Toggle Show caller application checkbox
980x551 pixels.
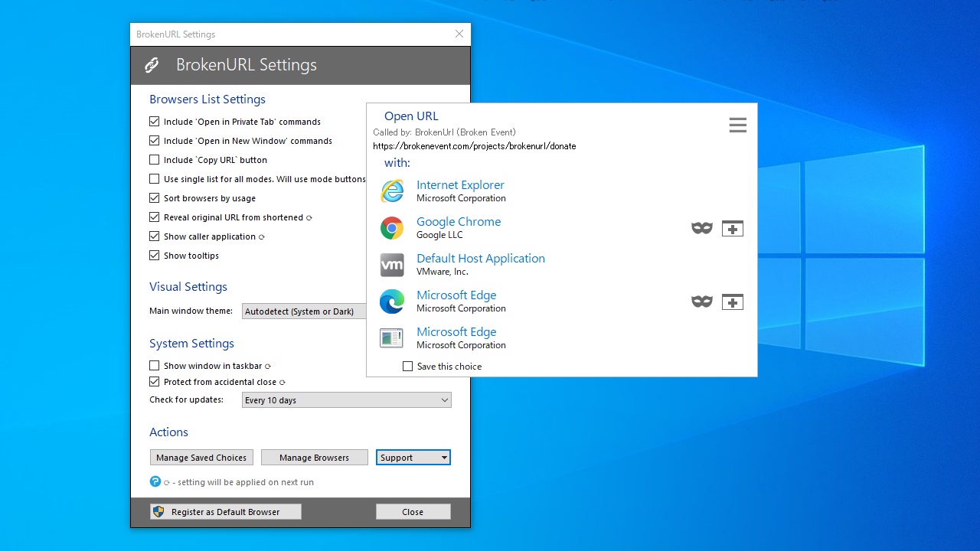pyautogui.click(x=155, y=236)
